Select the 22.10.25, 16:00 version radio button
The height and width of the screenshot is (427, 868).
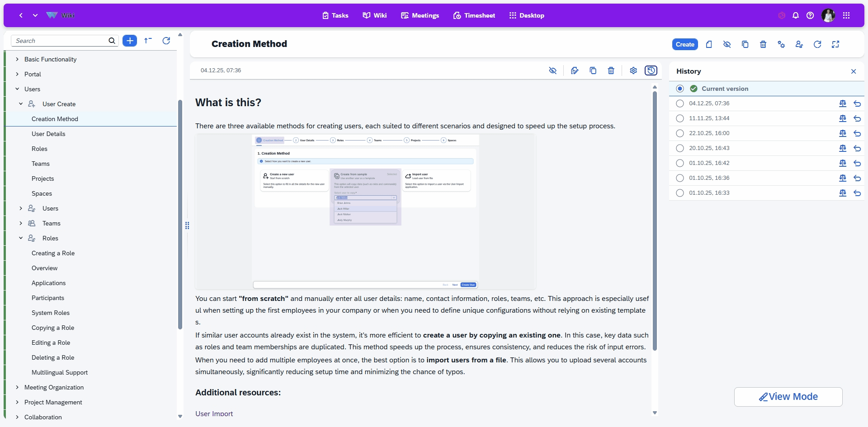click(680, 133)
